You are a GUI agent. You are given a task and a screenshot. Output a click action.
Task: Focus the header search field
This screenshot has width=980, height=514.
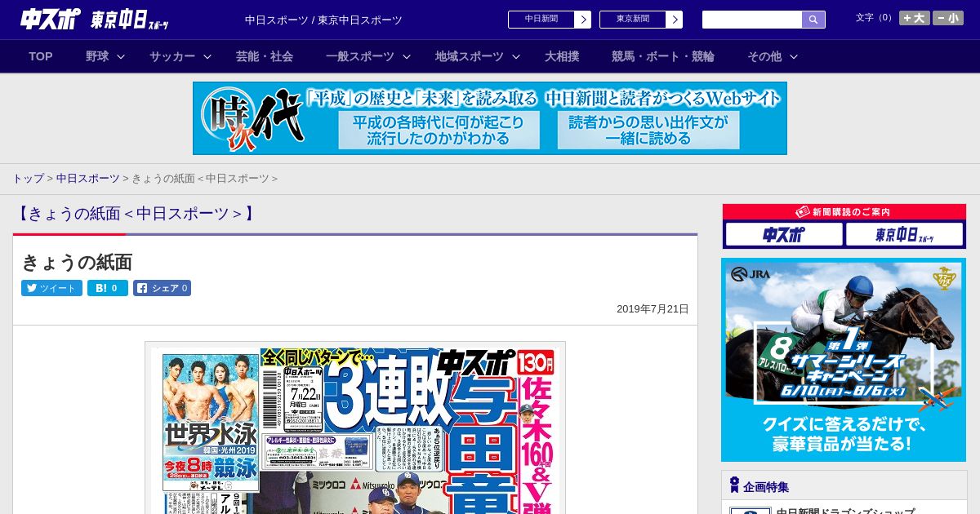752,20
